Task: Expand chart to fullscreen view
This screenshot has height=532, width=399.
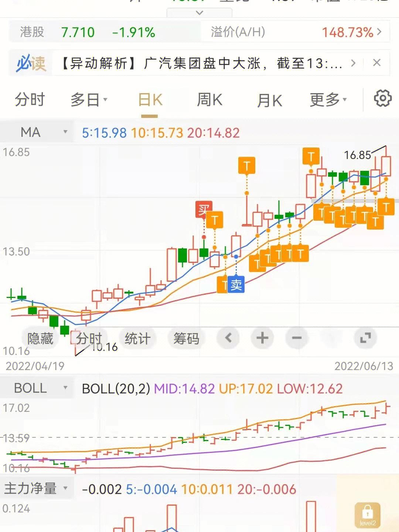Action: (365, 338)
